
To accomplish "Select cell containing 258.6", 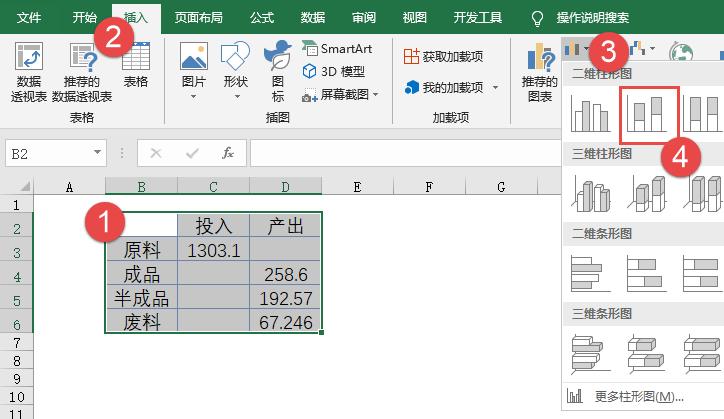I will (285, 274).
